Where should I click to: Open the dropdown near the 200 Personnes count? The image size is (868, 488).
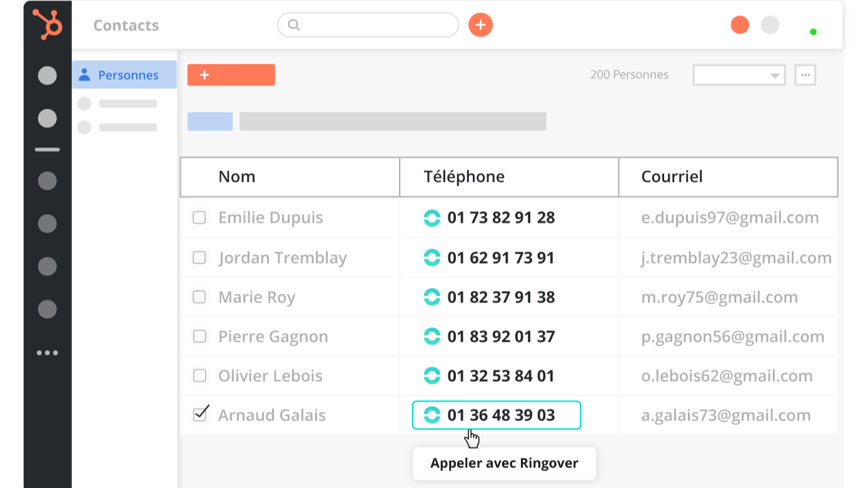pos(739,74)
